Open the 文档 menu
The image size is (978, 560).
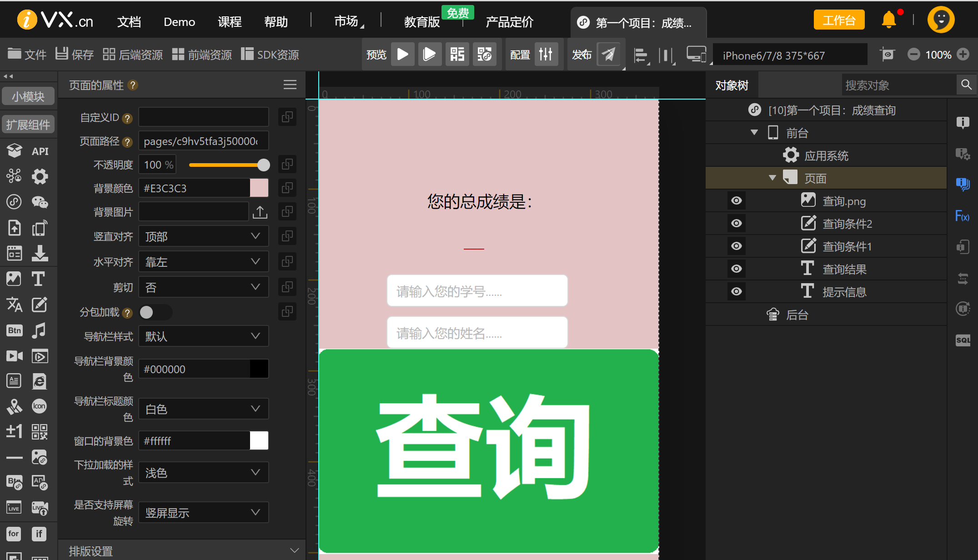129,22
